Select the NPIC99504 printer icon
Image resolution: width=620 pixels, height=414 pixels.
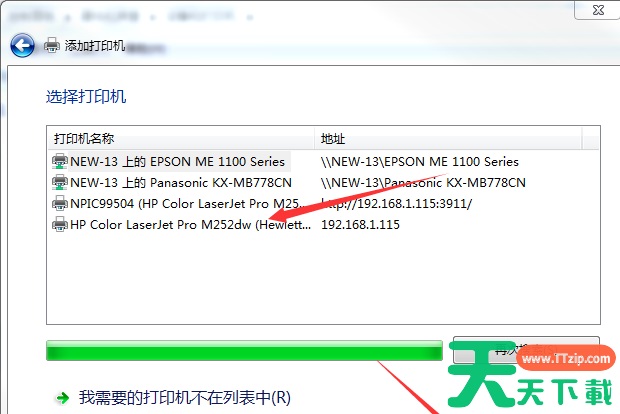tap(60, 203)
